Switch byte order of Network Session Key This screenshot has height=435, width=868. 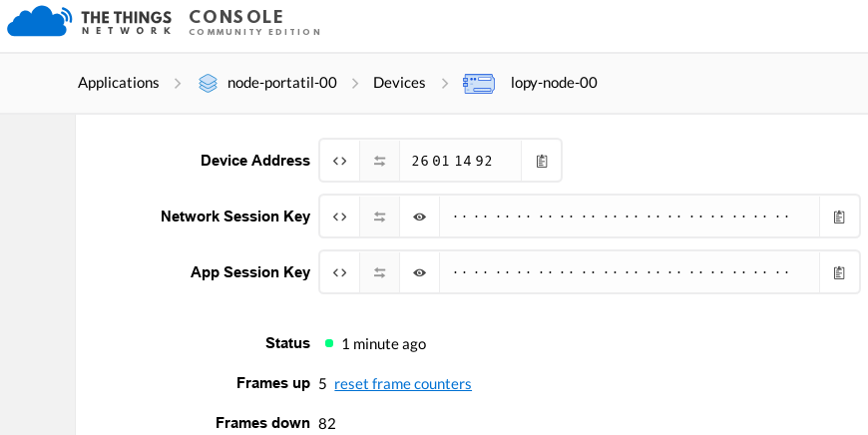pos(380,217)
